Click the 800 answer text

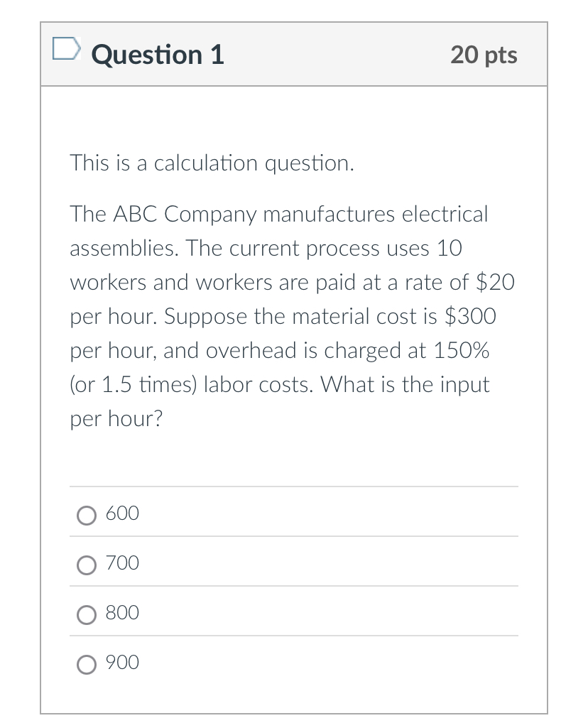121,612
